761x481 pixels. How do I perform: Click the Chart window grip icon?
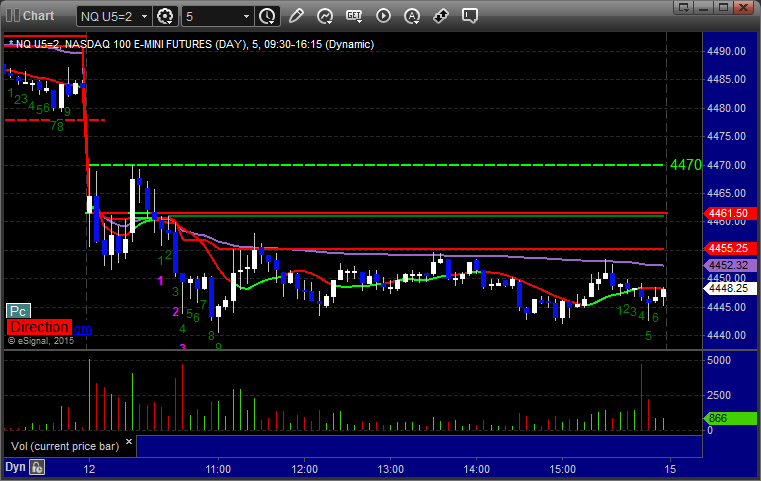tap(12, 16)
